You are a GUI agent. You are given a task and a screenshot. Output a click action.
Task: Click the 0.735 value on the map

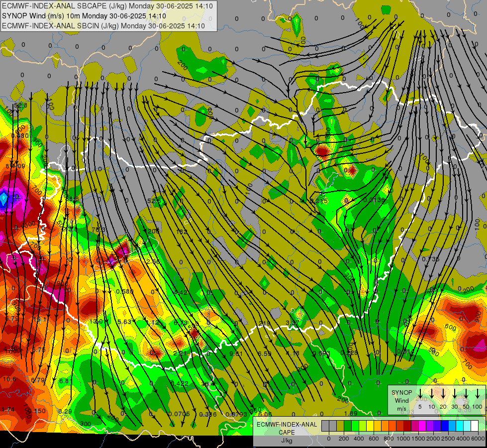(430, 259)
